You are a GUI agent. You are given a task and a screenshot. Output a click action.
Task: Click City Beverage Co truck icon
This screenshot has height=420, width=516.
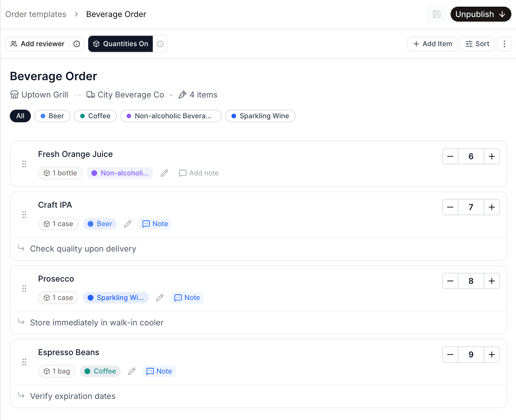pos(91,95)
